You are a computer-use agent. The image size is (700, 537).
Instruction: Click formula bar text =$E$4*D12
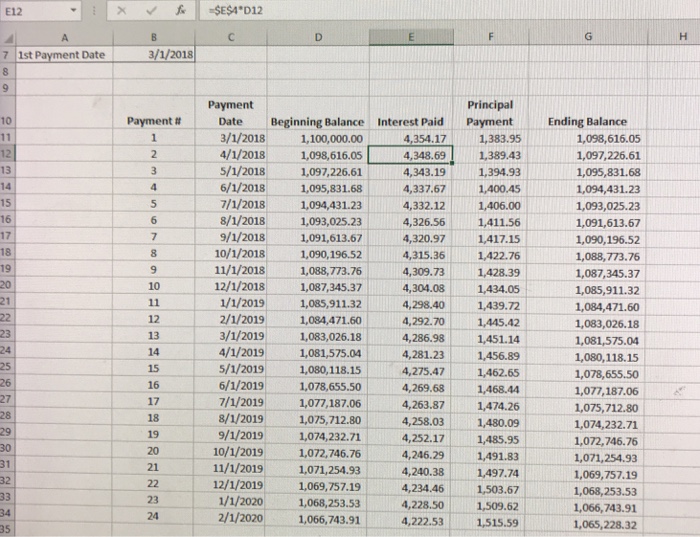(236, 10)
